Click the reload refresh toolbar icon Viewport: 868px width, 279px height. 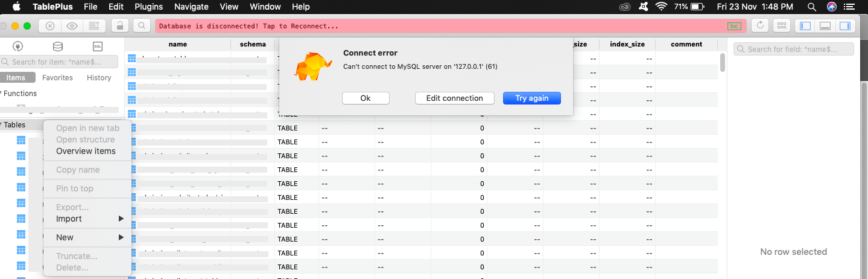click(761, 26)
